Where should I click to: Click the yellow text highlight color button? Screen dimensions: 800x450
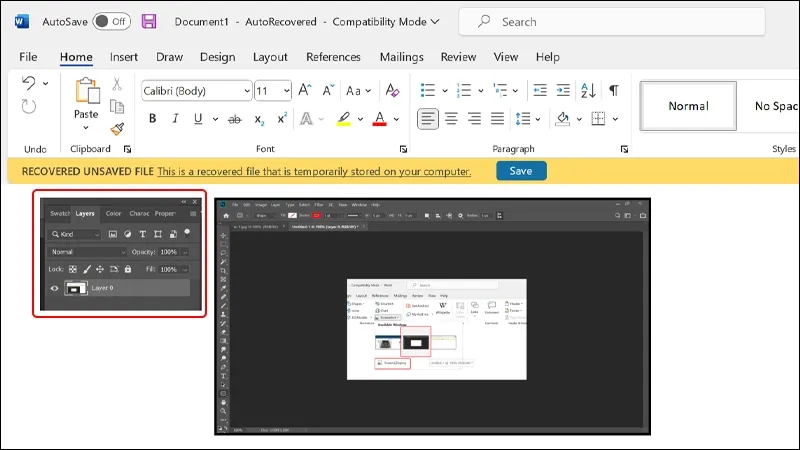tap(343, 119)
